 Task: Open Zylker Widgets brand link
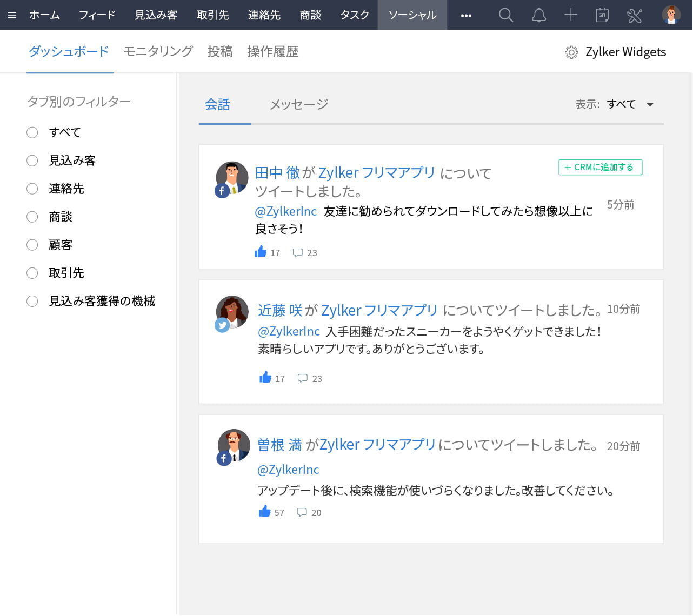[x=626, y=52]
